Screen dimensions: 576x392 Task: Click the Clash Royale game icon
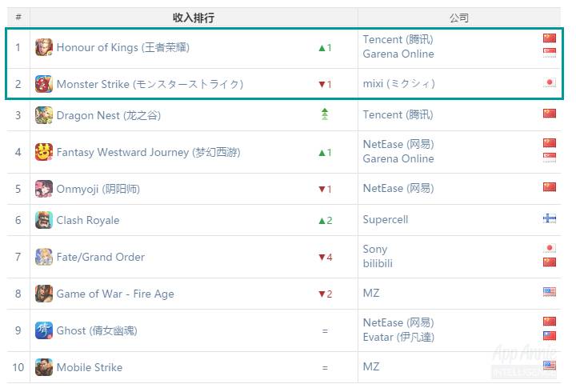(44, 220)
